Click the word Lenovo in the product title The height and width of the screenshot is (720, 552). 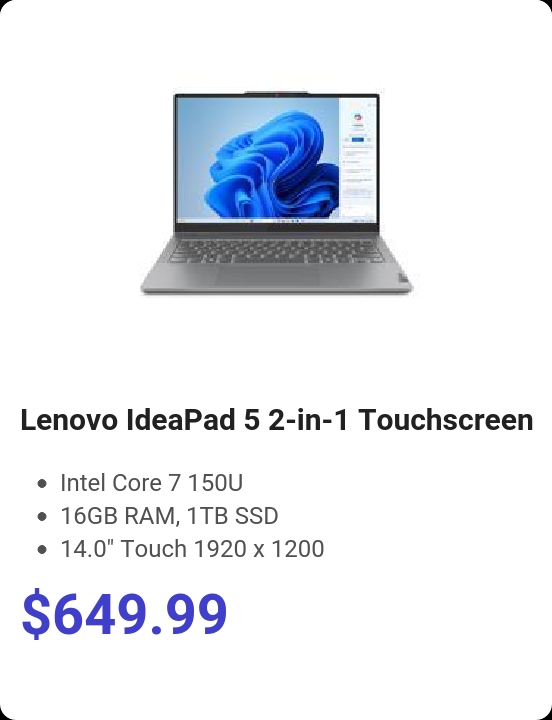pos(69,420)
